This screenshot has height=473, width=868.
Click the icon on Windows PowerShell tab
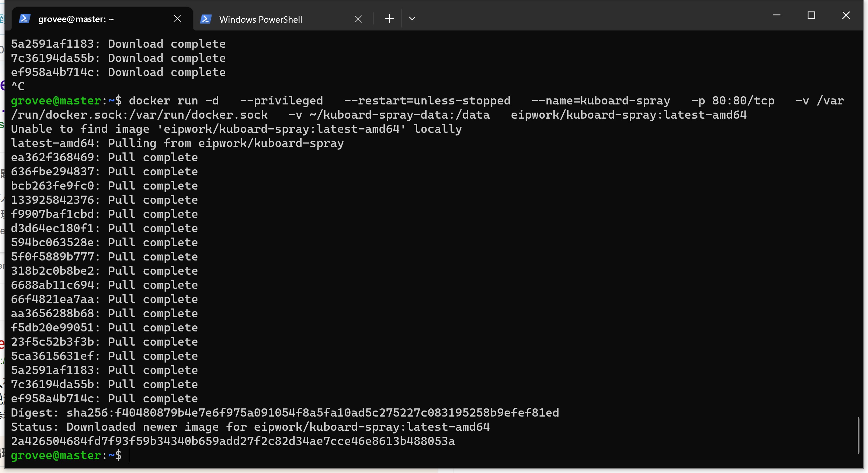pyautogui.click(x=206, y=19)
